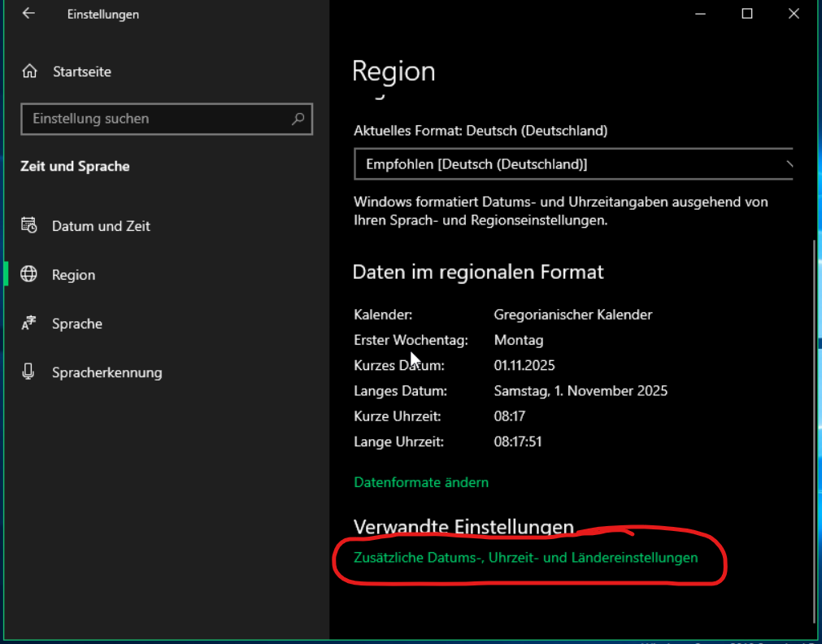
Task: Open Zusätzliche Datums-, Uhrzeit- und Ländereinstellungen link
Action: coord(525,558)
